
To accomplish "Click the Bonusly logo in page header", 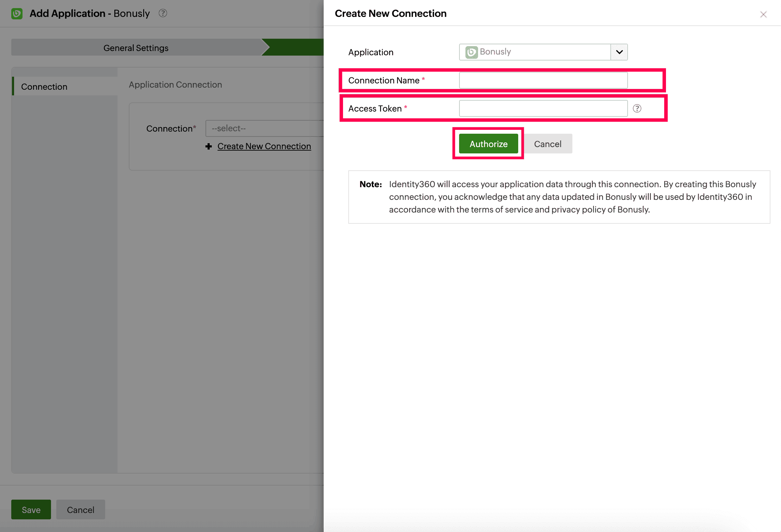I will (17, 14).
